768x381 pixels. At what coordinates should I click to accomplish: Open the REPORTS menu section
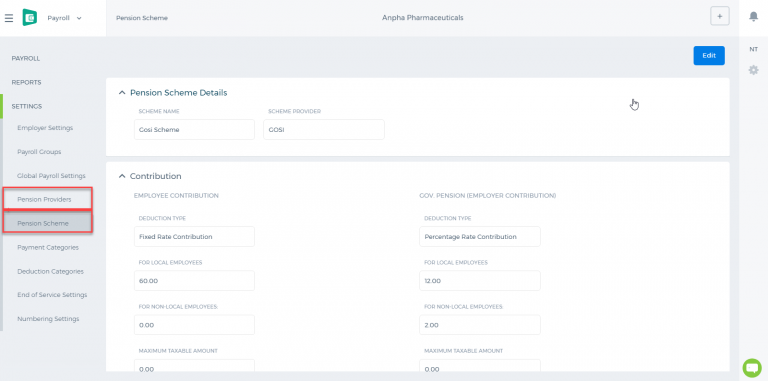point(26,82)
